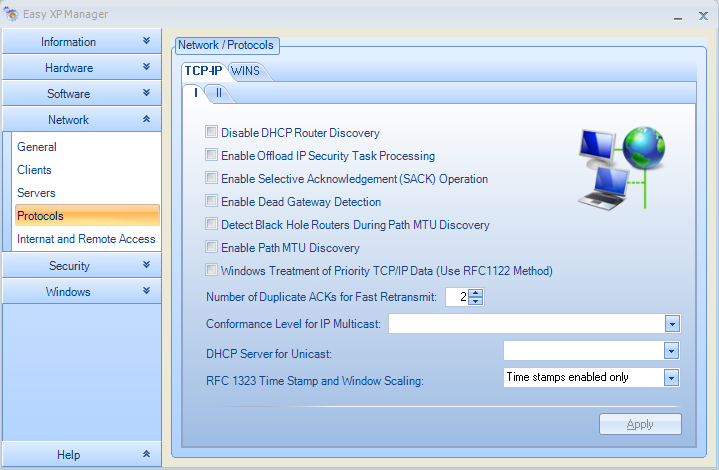
Task: Expand the Information section chevron
Action: click(146, 41)
